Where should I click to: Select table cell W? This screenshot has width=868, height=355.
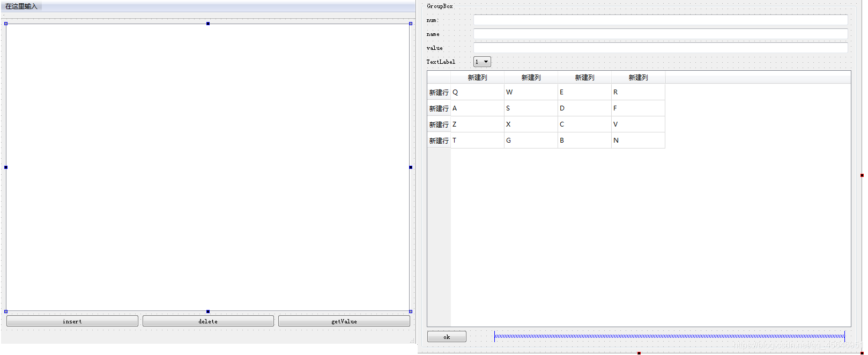point(531,92)
